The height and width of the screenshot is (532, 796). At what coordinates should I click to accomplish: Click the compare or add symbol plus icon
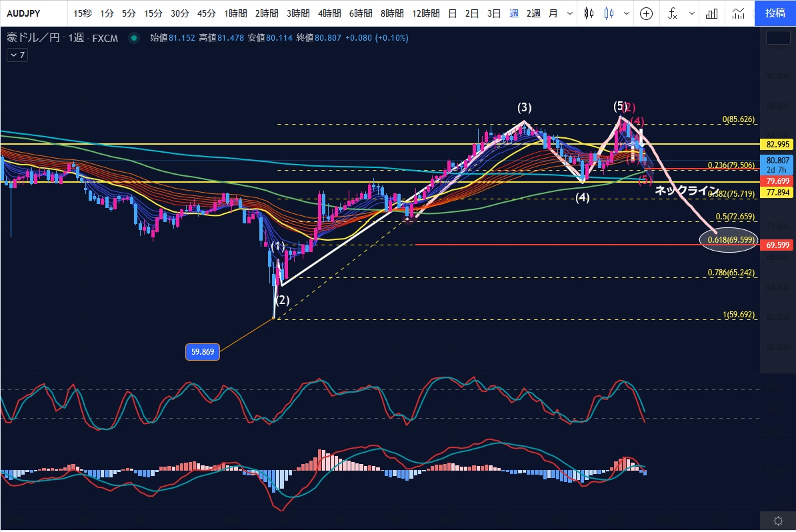(x=646, y=14)
